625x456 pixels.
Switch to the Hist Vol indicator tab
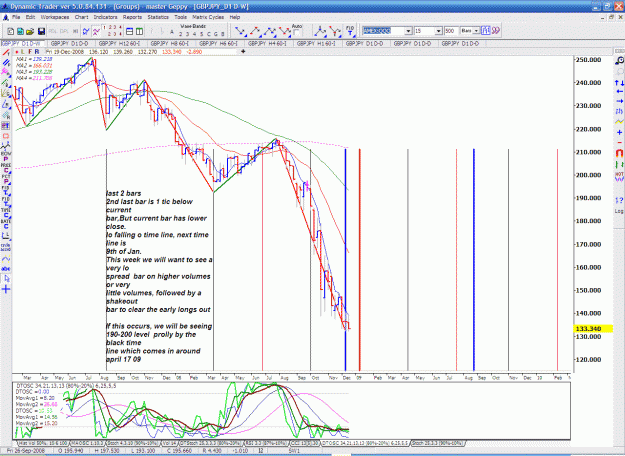tap(43, 443)
